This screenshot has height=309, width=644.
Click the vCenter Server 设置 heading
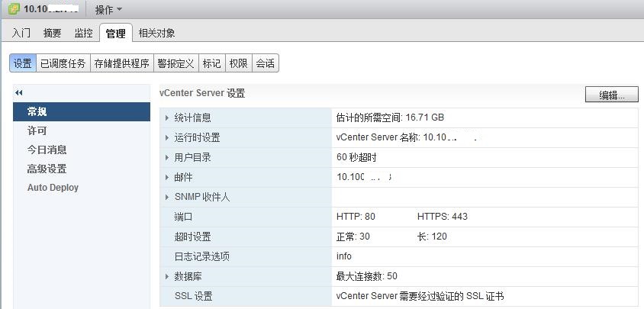tap(202, 93)
